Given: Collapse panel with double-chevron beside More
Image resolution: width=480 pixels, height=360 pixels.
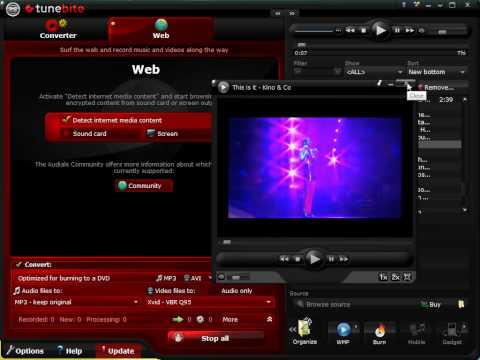Looking at the screenshot, I should [269, 319].
